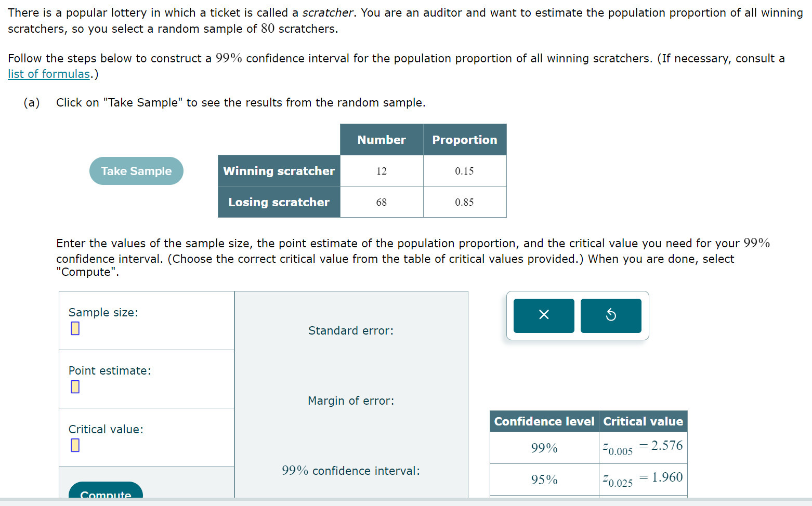Screen dimensions: 812x506
Task: Click the Proportion column header
Action: pos(464,139)
